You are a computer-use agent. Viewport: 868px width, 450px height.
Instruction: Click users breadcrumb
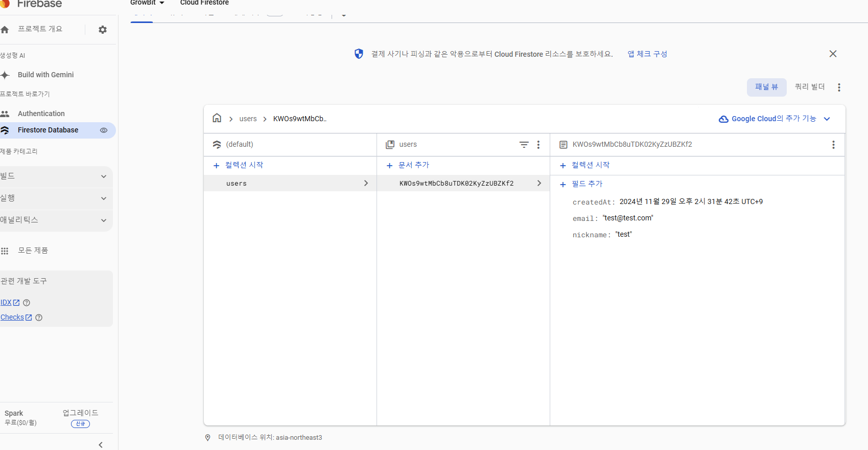click(x=248, y=119)
